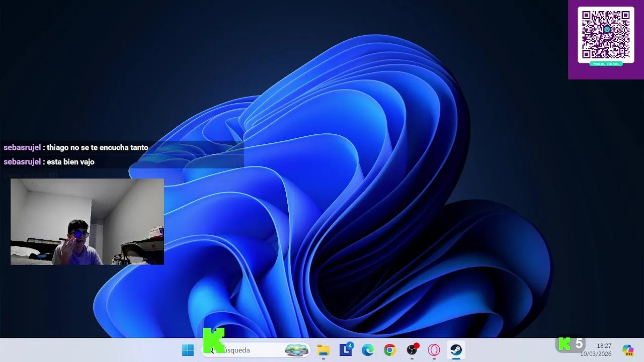644x362 pixels.
Task: Click the webcam feed overlay
Action: (x=87, y=222)
